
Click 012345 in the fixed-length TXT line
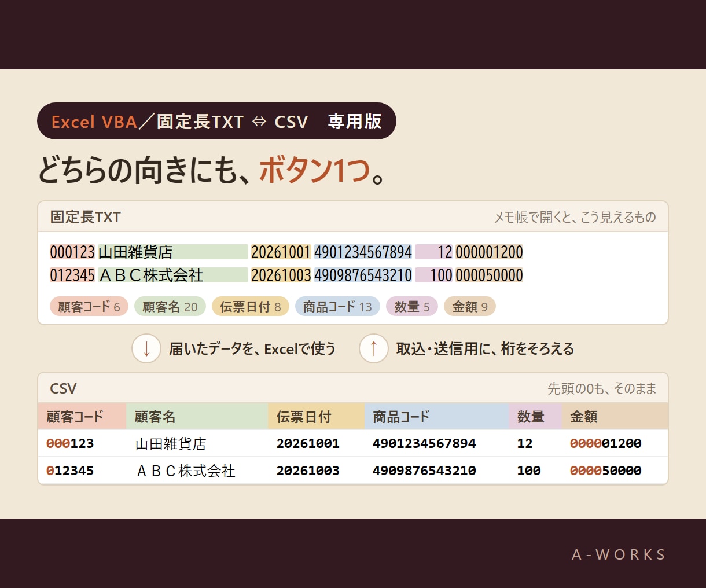tap(72, 275)
